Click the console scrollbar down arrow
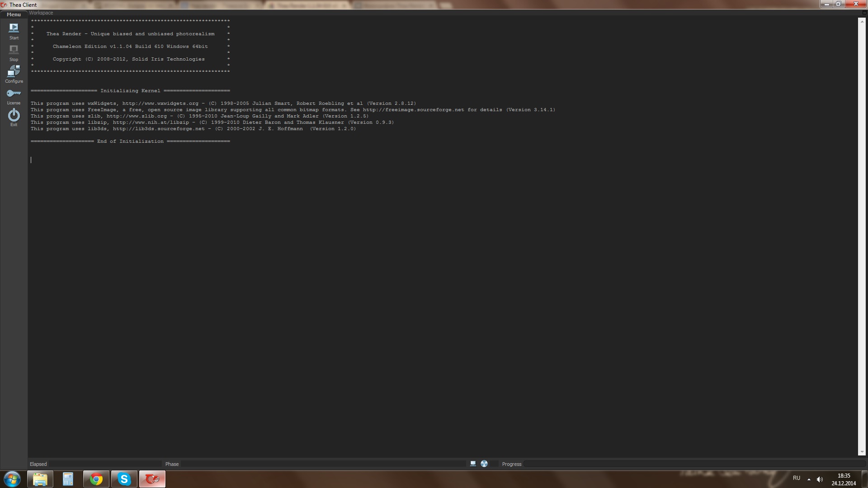Screen dimensions: 868x488 click(x=861, y=452)
